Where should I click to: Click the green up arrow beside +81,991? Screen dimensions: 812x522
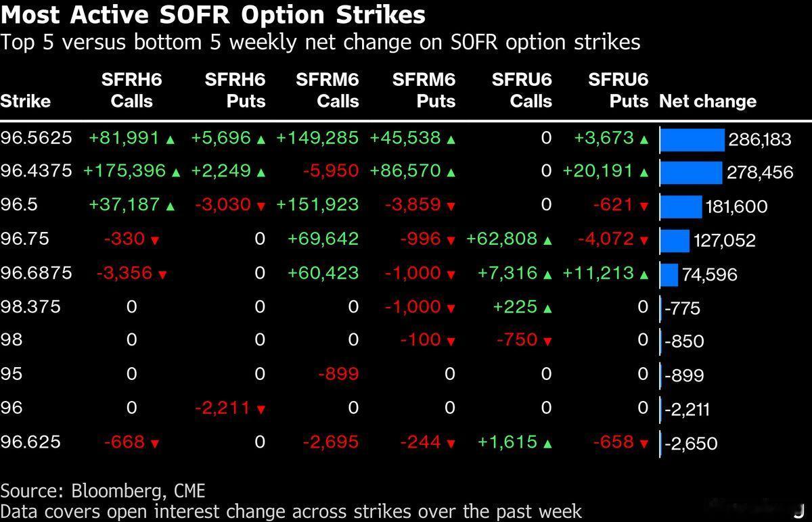tap(171, 139)
